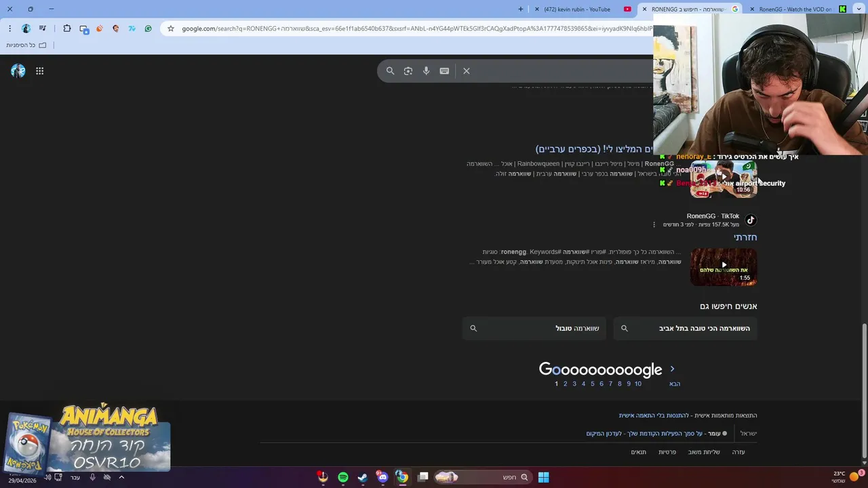Click the address bar URL
Viewport: 868px width, 488px height.
pyautogui.click(x=416, y=28)
